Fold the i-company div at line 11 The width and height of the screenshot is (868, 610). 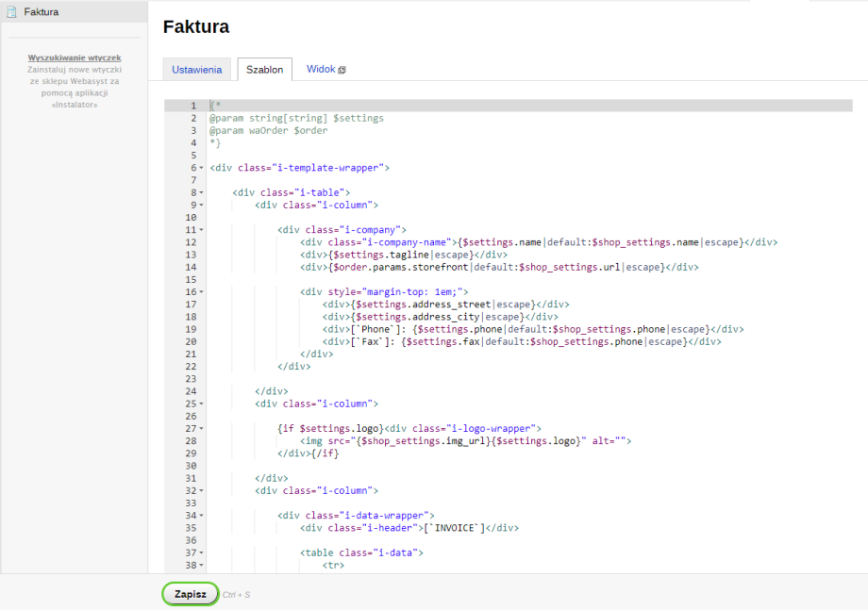click(x=202, y=230)
